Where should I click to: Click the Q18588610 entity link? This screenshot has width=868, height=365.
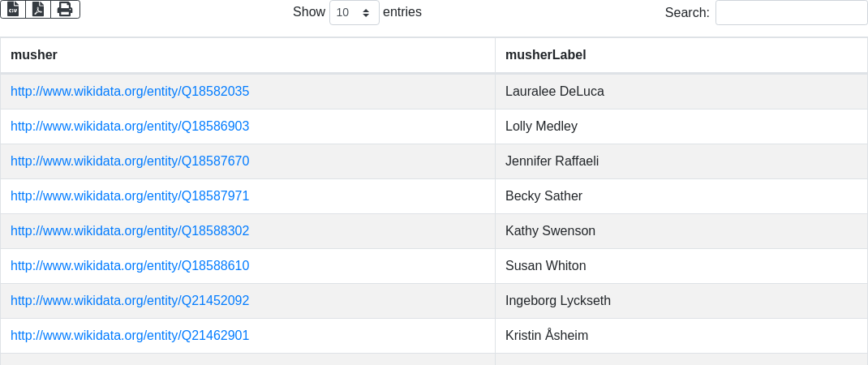130,266
